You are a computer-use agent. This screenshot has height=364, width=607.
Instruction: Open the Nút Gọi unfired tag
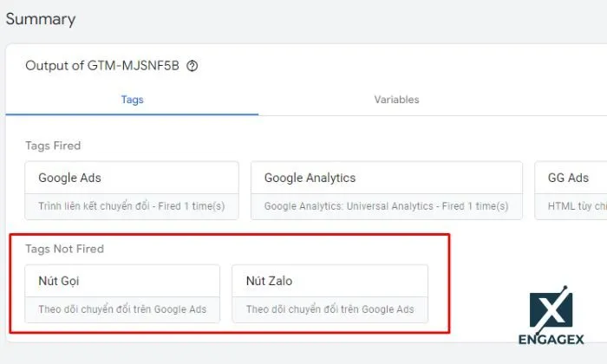click(x=121, y=293)
